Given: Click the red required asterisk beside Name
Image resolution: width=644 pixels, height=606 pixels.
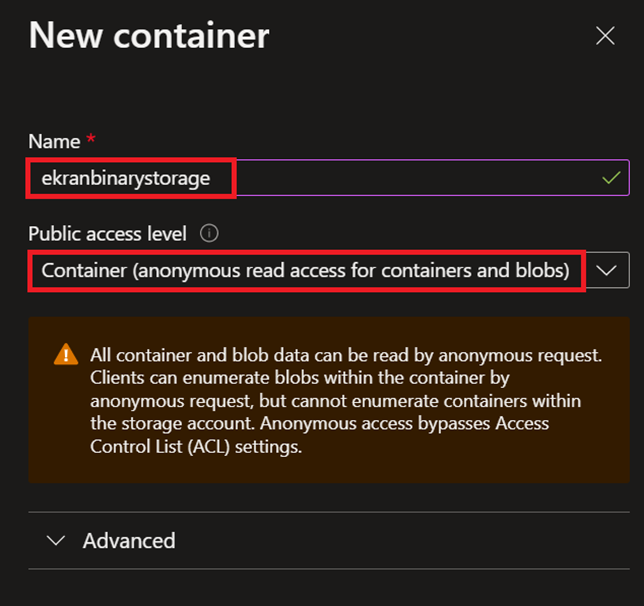Looking at the screenshot, I should 90,142.
